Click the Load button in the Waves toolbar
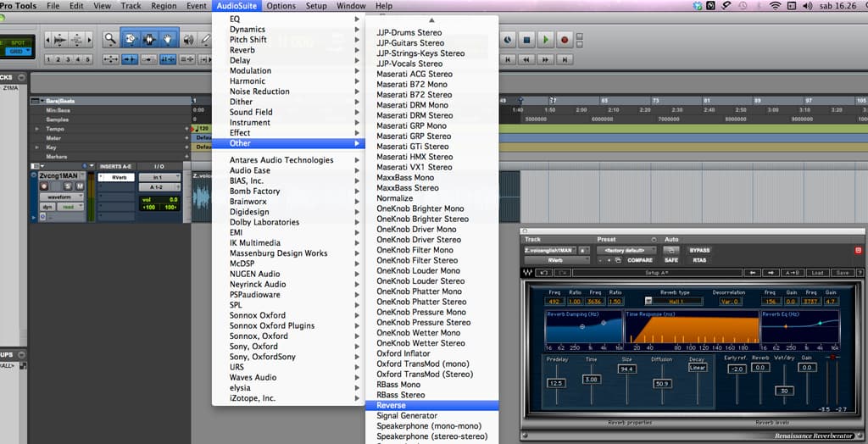The width and height of the screenshot is (868, 444). coord(817,272)
